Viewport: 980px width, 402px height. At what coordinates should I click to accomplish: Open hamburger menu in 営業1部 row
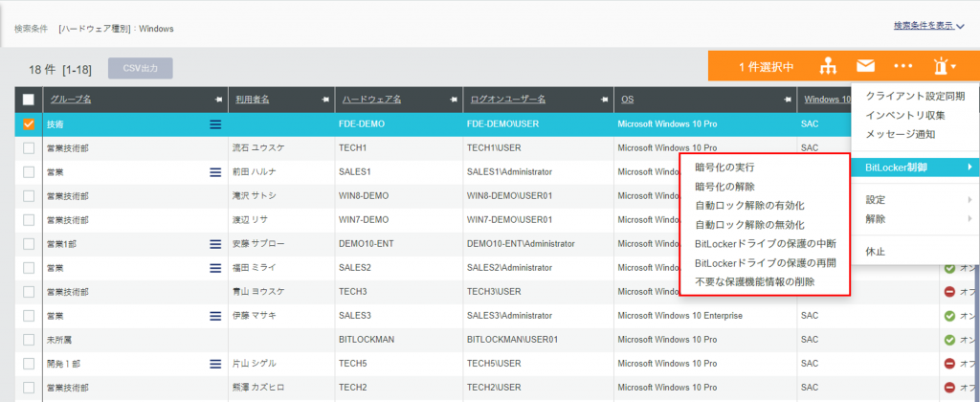(215, 244)
